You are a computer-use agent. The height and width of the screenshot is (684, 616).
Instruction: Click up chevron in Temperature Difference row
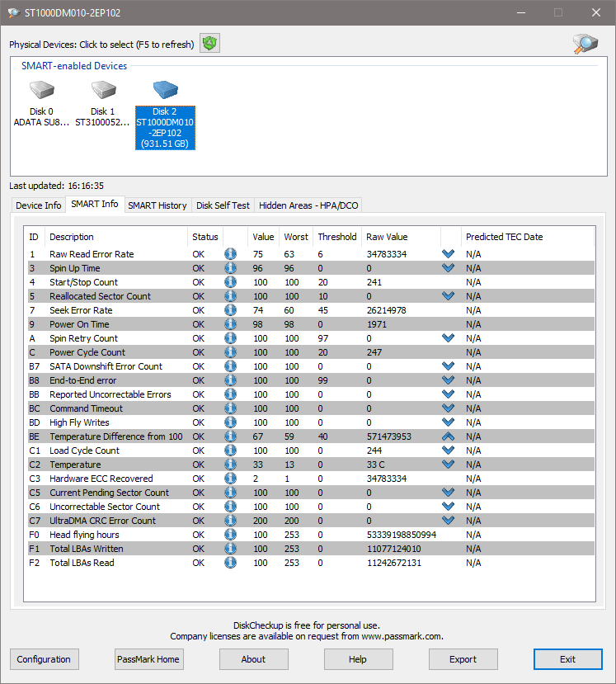(x=448, y=436)
